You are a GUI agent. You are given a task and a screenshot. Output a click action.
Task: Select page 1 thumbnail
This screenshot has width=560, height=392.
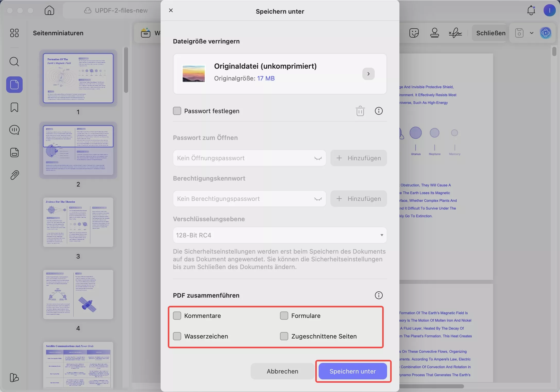(78, 78)
